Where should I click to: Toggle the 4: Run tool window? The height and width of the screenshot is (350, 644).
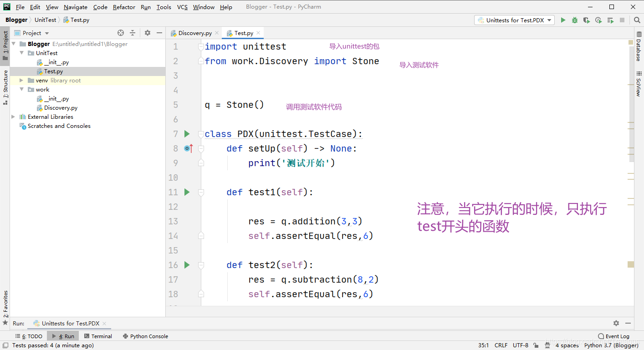[x=63, y=336]
